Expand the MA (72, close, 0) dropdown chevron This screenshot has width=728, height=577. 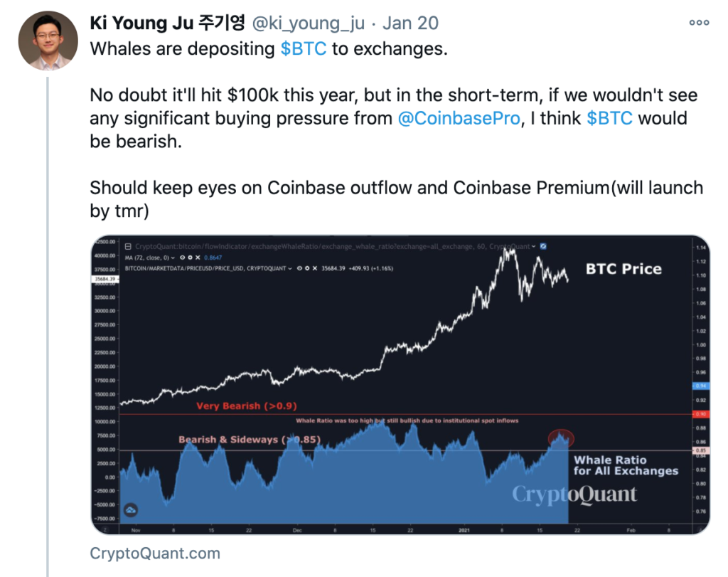coord(173,258)
